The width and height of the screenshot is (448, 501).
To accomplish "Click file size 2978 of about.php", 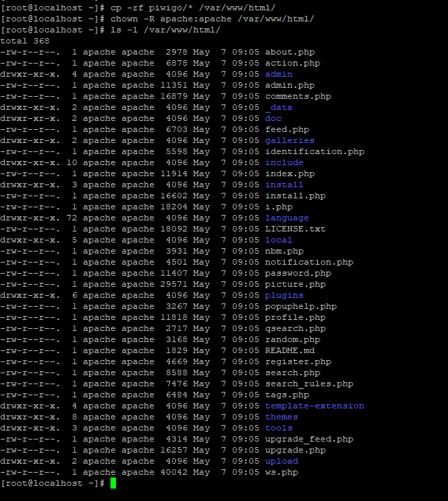I will pos(177,52).
